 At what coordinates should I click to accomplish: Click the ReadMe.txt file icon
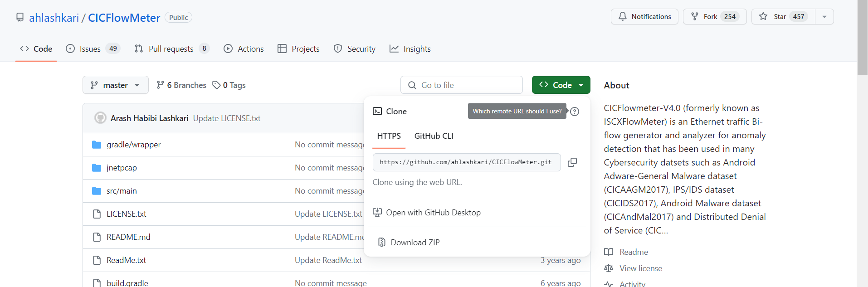97,260
